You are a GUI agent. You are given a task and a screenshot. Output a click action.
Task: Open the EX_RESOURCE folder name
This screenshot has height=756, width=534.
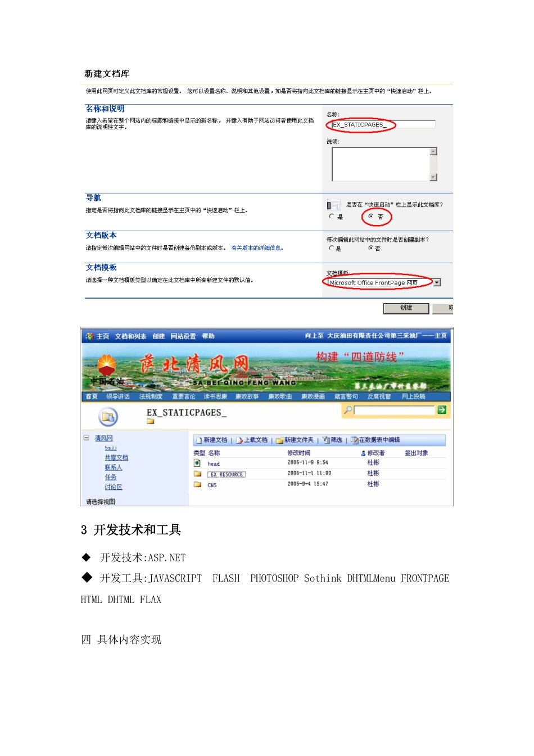(x=227, y=475)
